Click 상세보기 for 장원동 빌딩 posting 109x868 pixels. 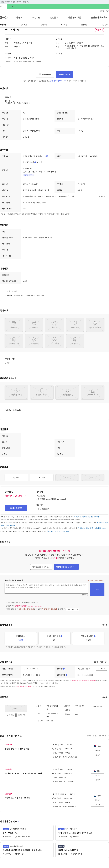(x=98, y=750)
